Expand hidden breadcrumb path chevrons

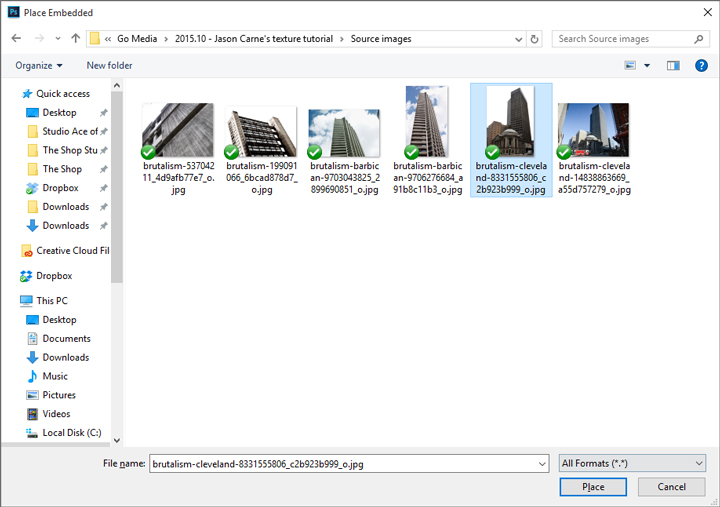107,39
